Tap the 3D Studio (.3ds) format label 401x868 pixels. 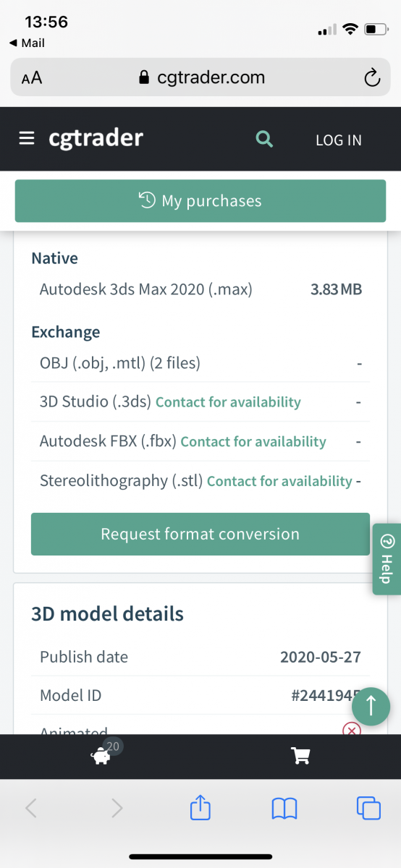coord(96,402)
